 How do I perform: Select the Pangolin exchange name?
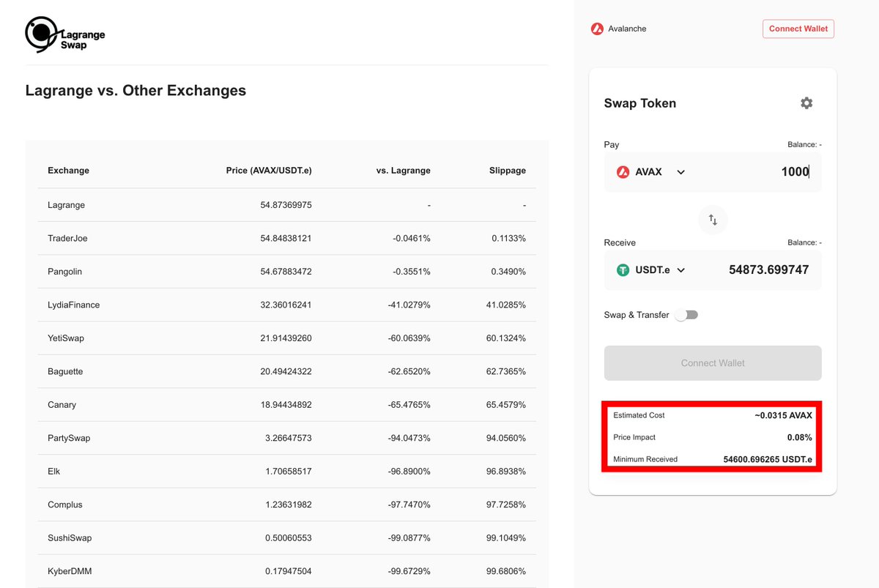pyautogui.click(x=64, y=272)
